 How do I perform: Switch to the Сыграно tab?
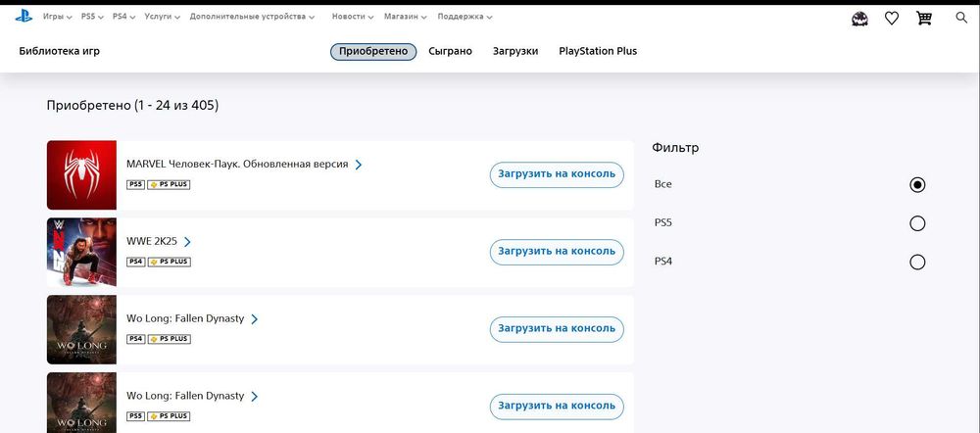coord(450,51)
